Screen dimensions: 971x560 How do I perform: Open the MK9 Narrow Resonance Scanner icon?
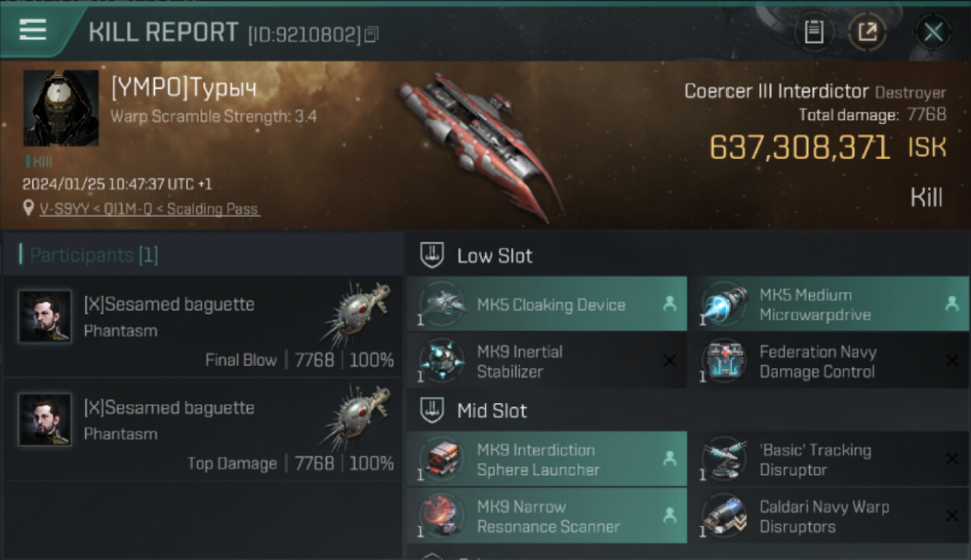(x=441, y=516)
